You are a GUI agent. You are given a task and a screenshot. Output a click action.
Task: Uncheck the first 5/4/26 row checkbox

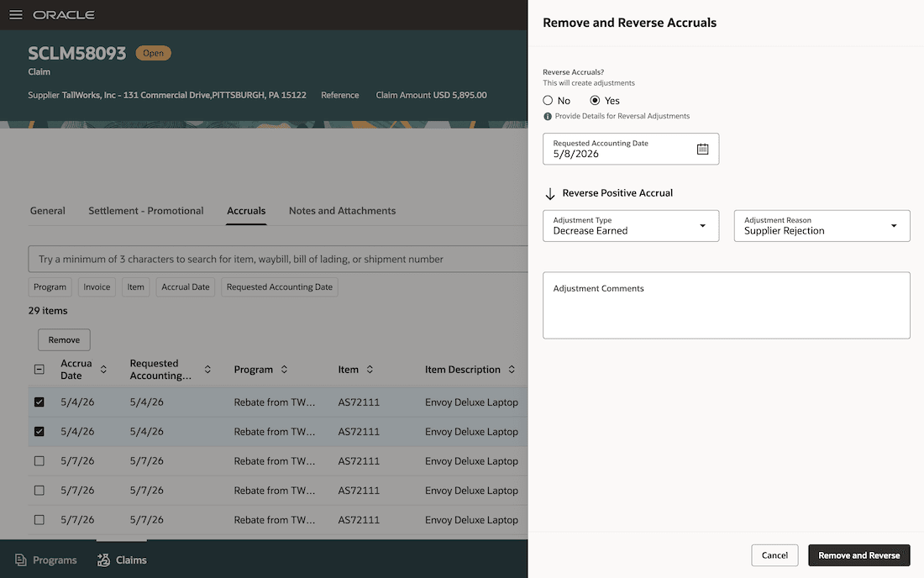click(x=39, y=402)
